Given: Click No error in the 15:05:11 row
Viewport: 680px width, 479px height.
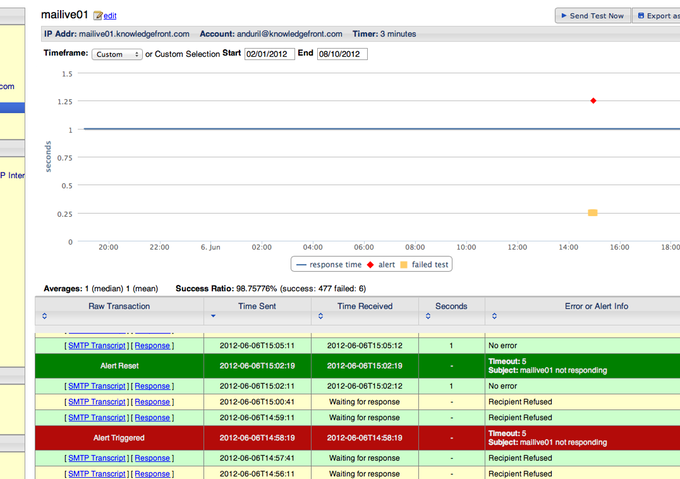Looking at the screenshot, I should point(503,345).
